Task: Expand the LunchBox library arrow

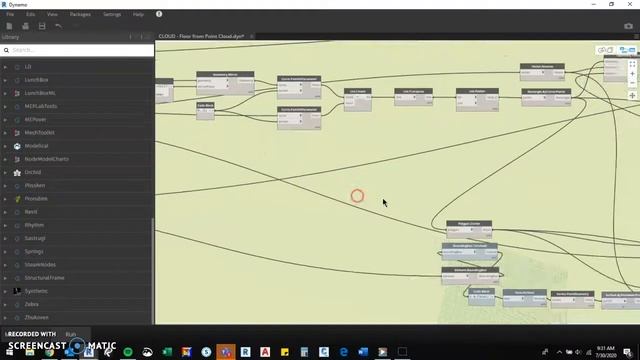Action: coord(5,80)
